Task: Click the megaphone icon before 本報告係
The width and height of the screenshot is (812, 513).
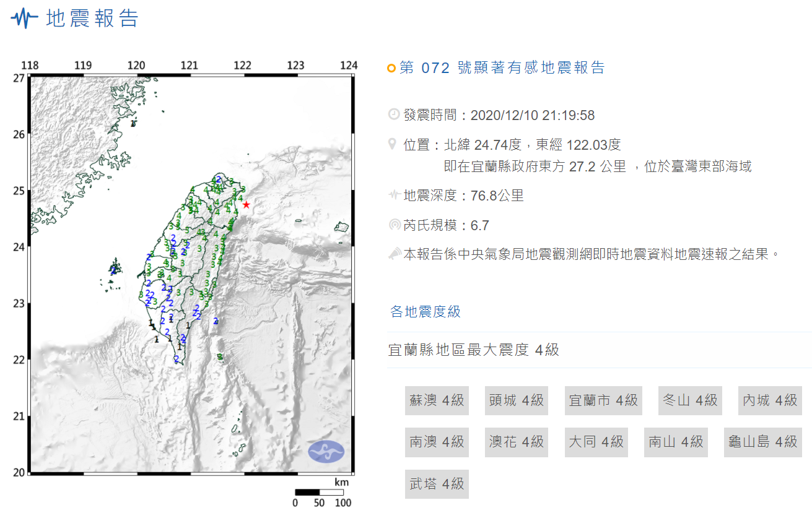Action: (x=393, y=254)
